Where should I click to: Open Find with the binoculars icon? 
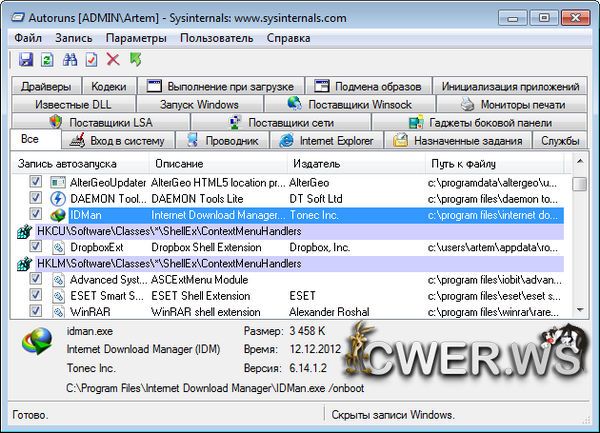[x=70, y=61]
